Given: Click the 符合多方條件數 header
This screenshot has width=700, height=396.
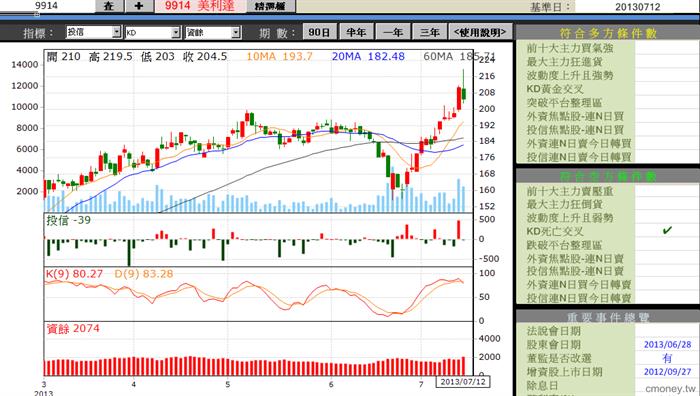Looking at the screenshot, I should [x=608, y=33].
